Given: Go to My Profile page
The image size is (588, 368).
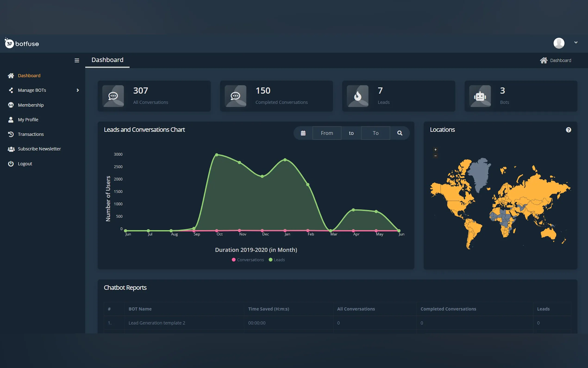Looking at the screenshot, I should pyautogui.click(x=28, y=120).
